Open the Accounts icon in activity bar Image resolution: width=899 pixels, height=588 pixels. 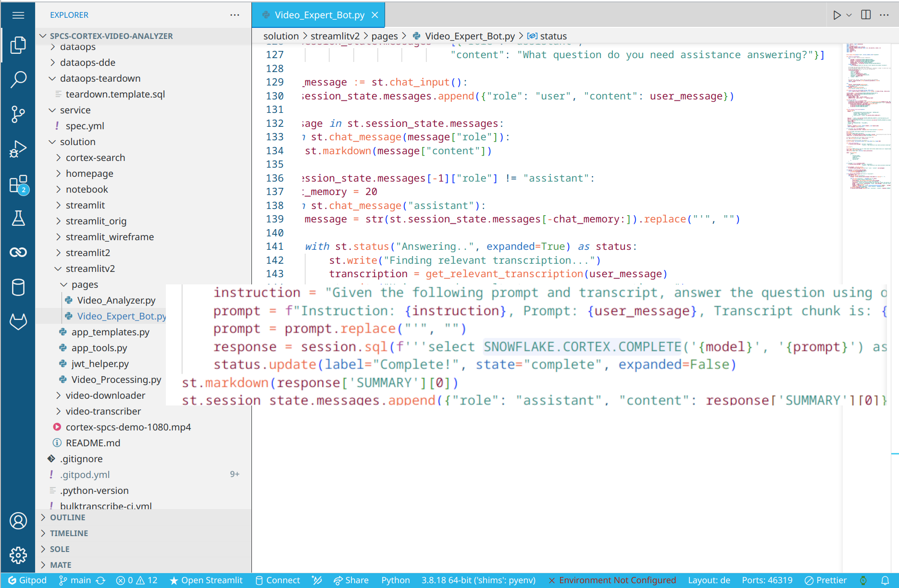click(18, 521)
